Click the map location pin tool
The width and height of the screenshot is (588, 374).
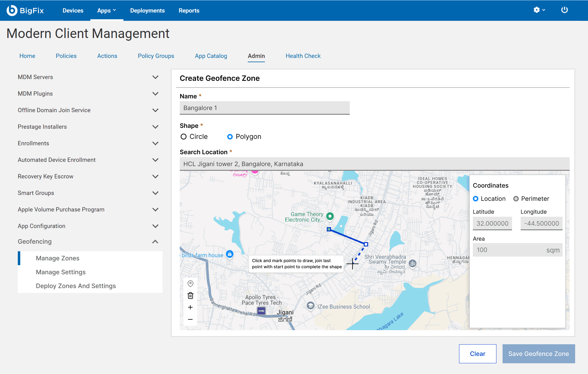[x=190, y=284]
